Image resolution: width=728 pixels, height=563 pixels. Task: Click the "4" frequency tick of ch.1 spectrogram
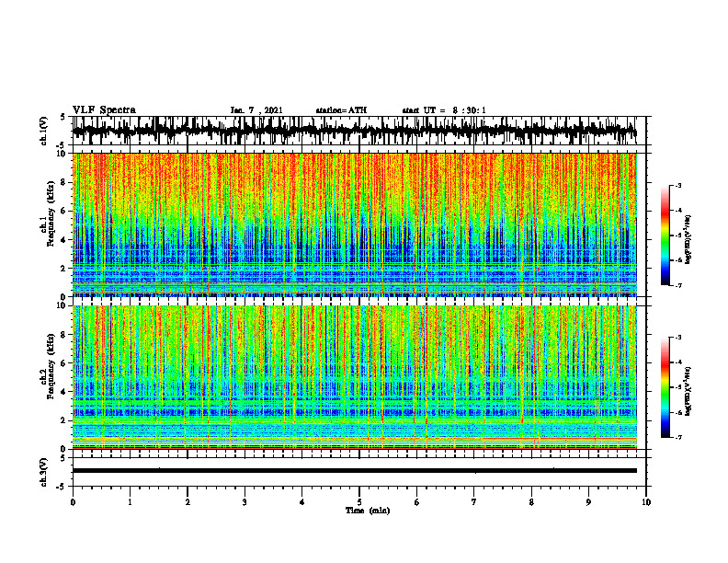(x=64, y=240)
